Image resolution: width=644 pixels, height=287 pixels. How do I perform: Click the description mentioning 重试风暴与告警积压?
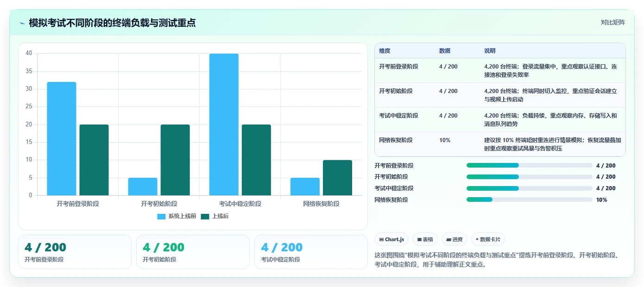[x=552, y=144]
